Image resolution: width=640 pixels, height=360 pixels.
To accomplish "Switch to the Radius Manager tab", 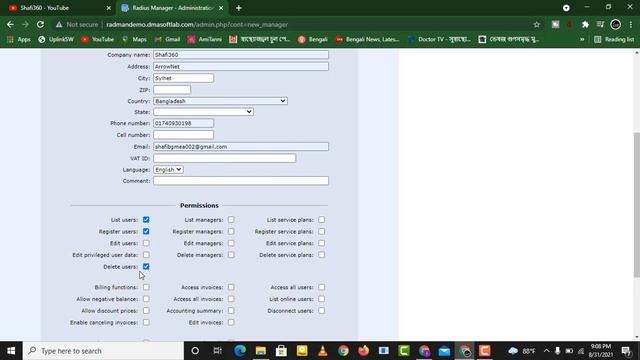I will [x=173, y=8].
